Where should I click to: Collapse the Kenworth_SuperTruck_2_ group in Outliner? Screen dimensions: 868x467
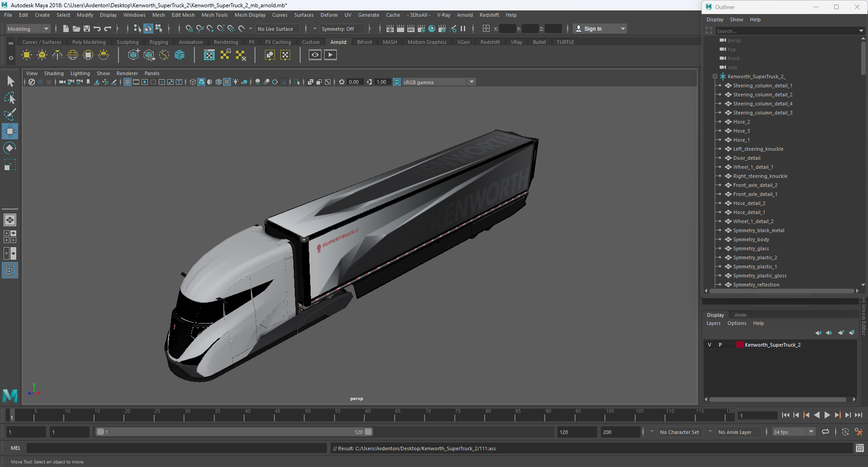point(715,76)
